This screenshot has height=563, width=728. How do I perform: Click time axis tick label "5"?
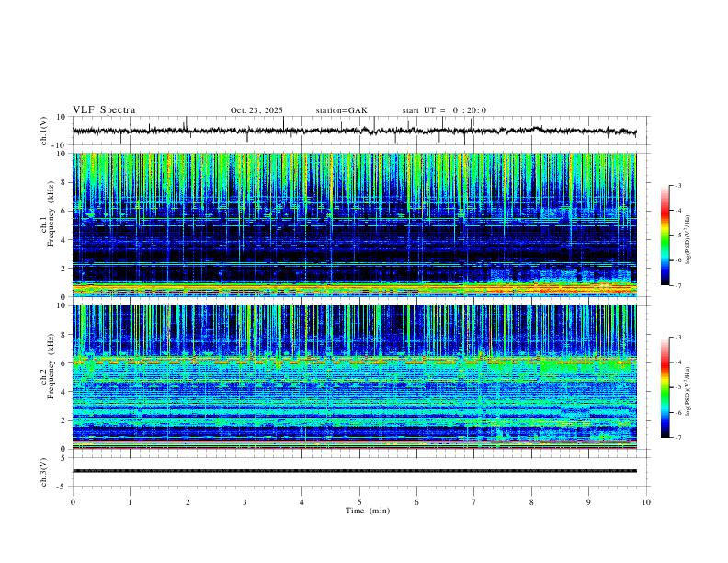tap(359, 502)
